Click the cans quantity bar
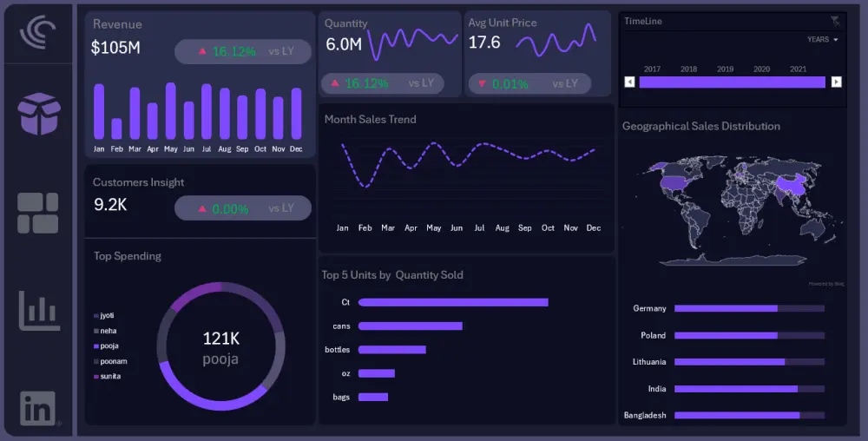Viewport: 868px width, 441px height. point(411,326)
